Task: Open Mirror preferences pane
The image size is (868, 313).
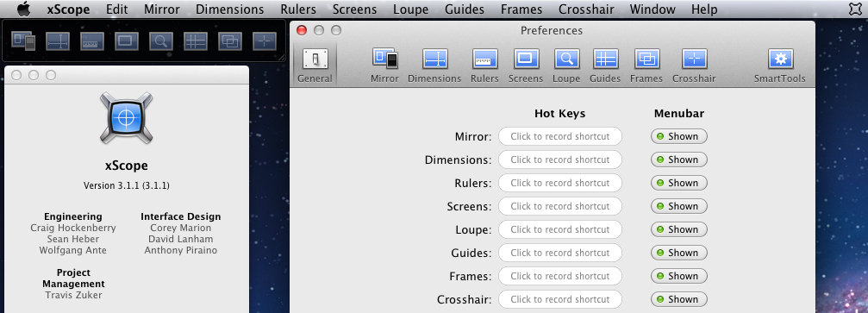Action: pyautogui.click(x=384, y=66)
